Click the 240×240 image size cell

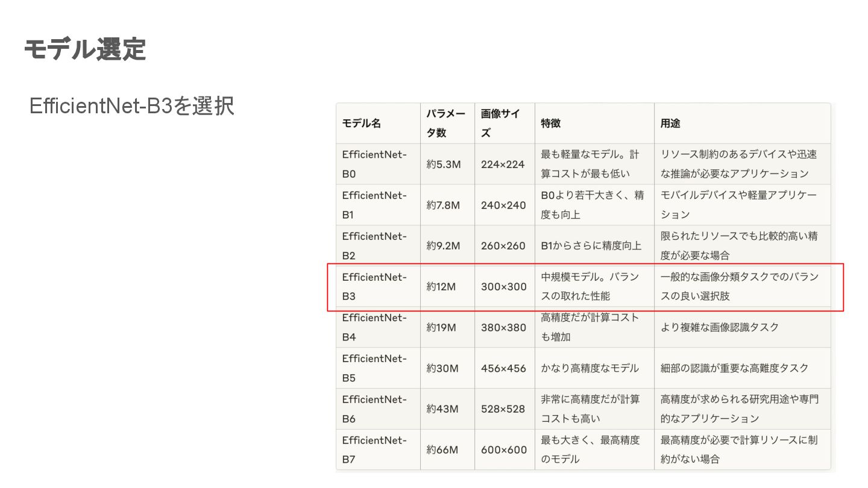coord(503,205)
